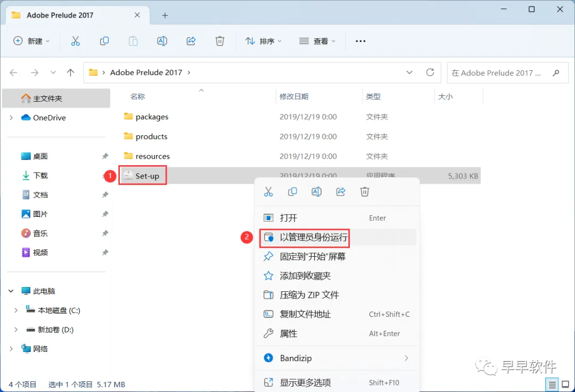Screen dimensions: 575x392
Task: Open Bandizip submenu
Action: 338,358
